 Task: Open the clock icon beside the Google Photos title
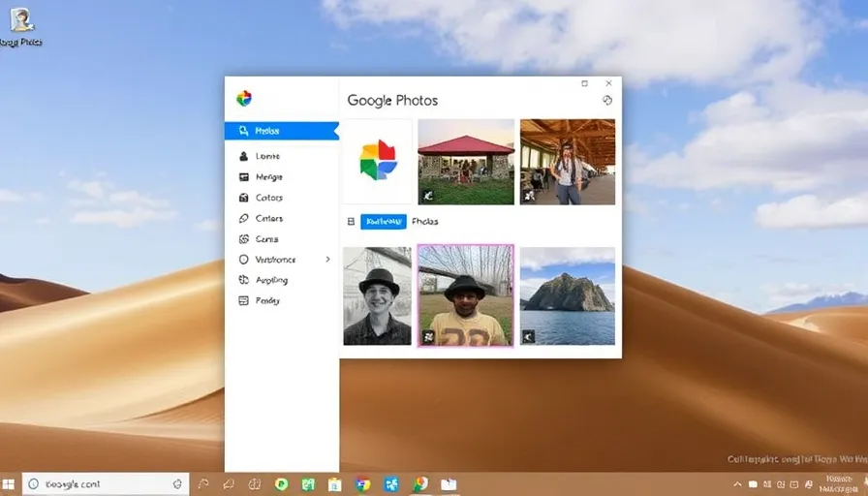coord(607,100)
